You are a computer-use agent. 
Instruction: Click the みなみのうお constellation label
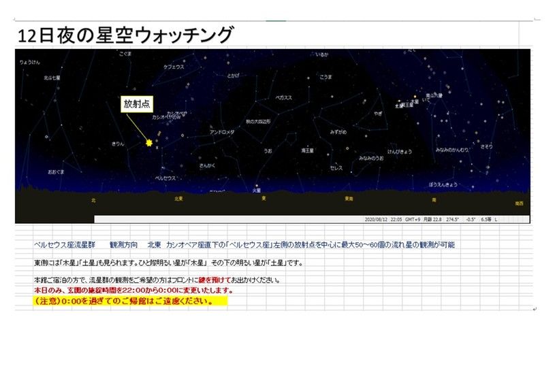coord(371,158)
